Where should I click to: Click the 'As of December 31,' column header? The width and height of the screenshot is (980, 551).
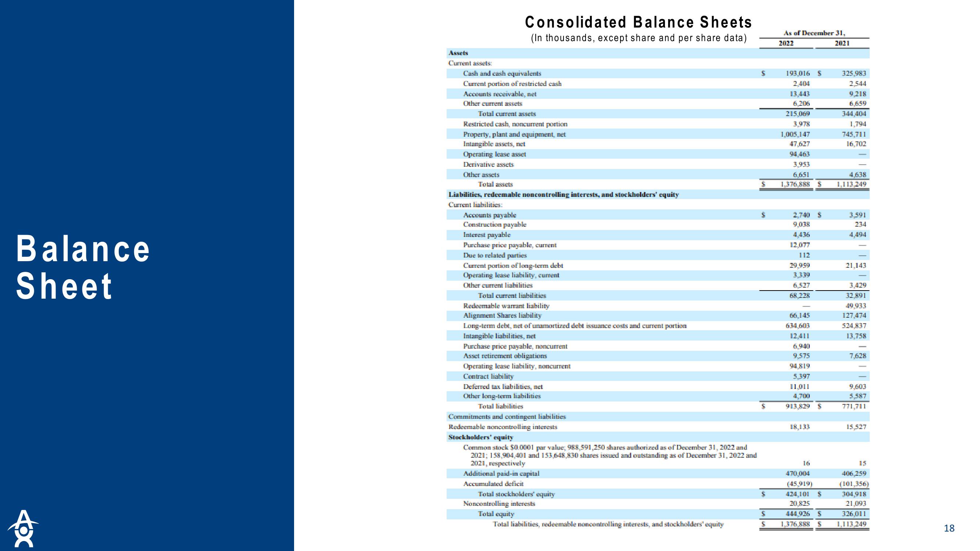point(814,33)
